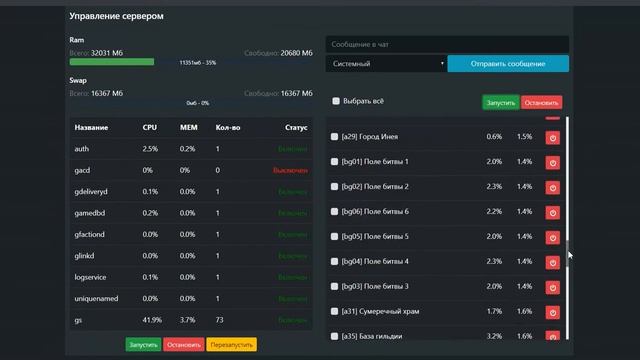Check the [a31] Сумеречный храм checkbox

(x=334, y=311)
